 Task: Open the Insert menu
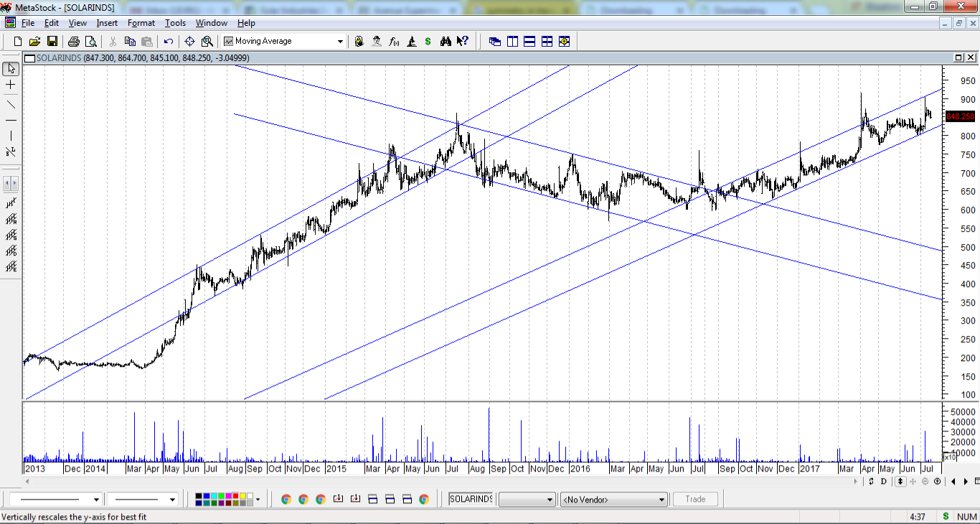tap(107, 23)
